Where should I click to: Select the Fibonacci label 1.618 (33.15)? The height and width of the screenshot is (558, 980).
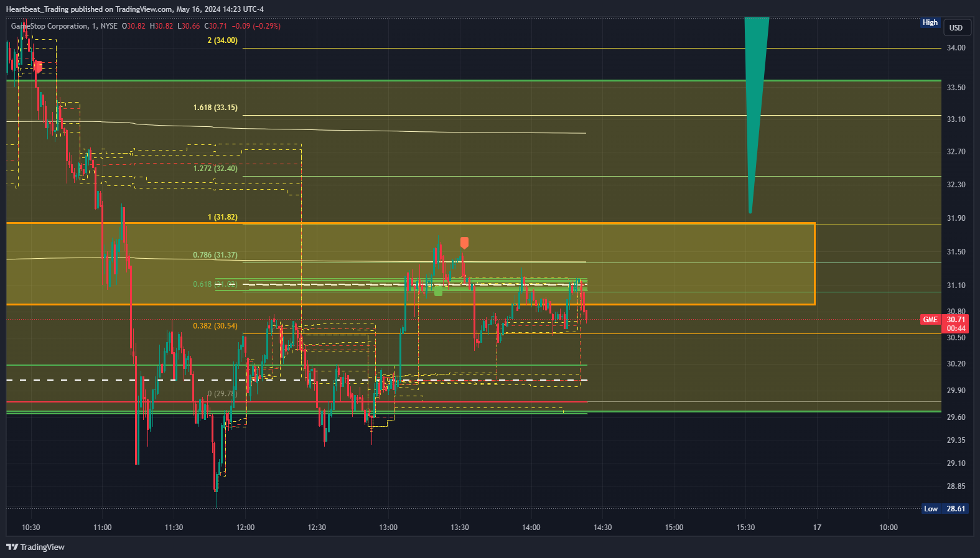coord(215,108)
